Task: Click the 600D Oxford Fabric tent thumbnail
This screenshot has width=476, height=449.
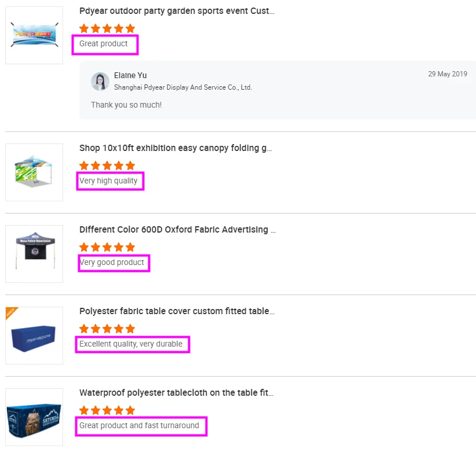Action: coord(34,254)
